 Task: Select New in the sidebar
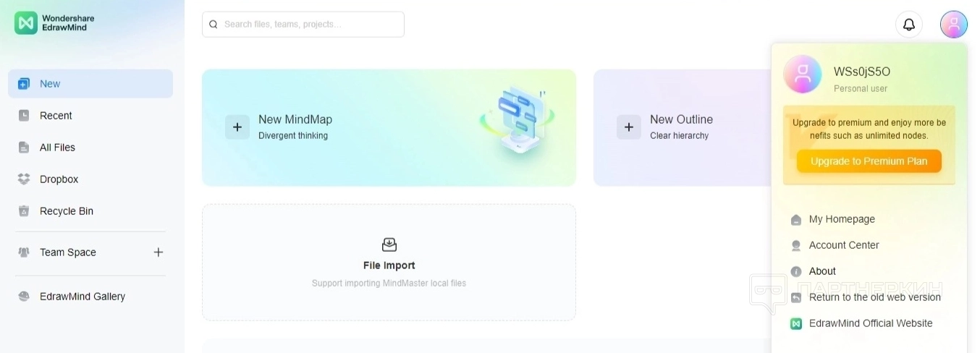click(90, 84)
